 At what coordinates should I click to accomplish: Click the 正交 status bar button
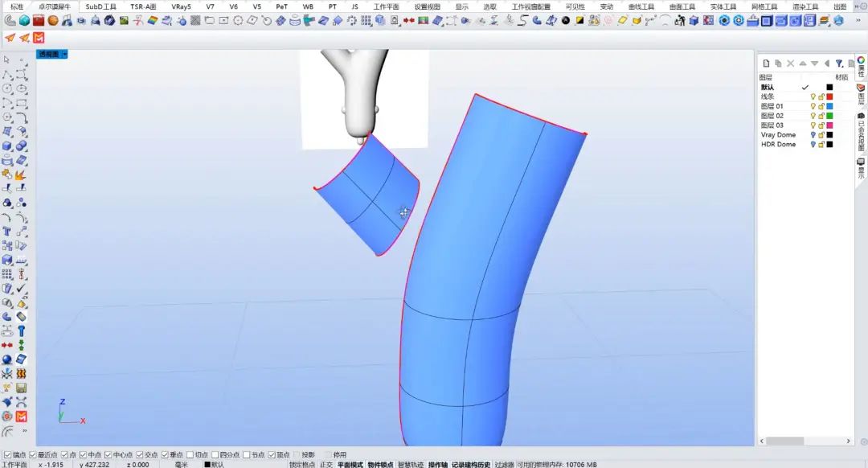(x=326, y=464)
